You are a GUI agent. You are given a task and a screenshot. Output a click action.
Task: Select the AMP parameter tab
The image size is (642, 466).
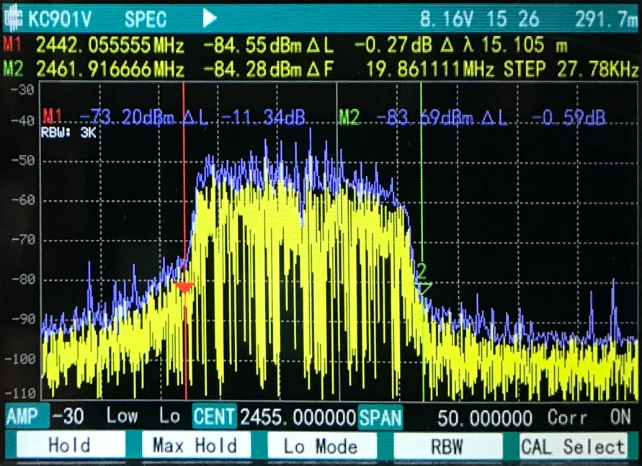pyautogui.click(x=24, y=416)
